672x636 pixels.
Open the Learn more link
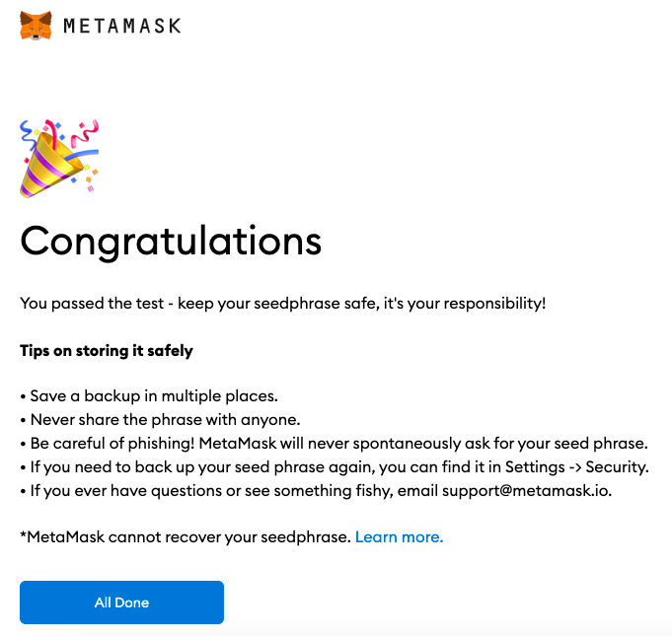click(399, 536)
